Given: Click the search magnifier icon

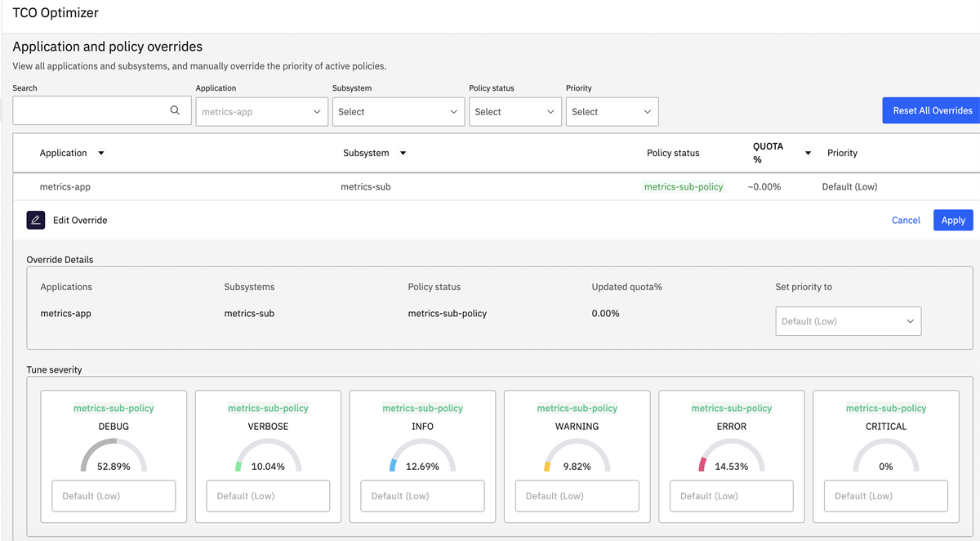Looking at the screenshot, I should click(x=175, y=110).
